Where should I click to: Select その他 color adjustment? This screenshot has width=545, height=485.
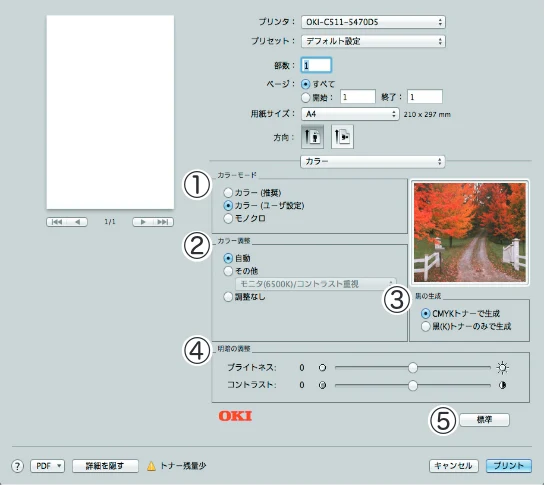tap(228, 271)
